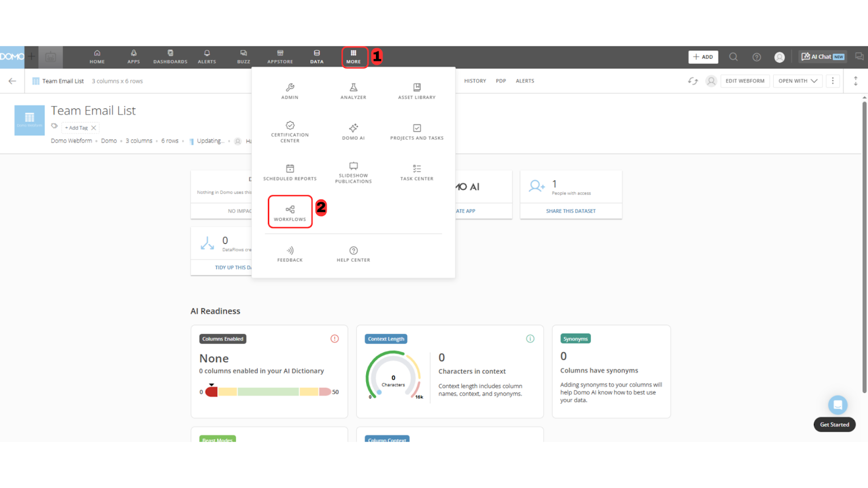Click Tidy Up This Dataset link

[x=233, y=267]
